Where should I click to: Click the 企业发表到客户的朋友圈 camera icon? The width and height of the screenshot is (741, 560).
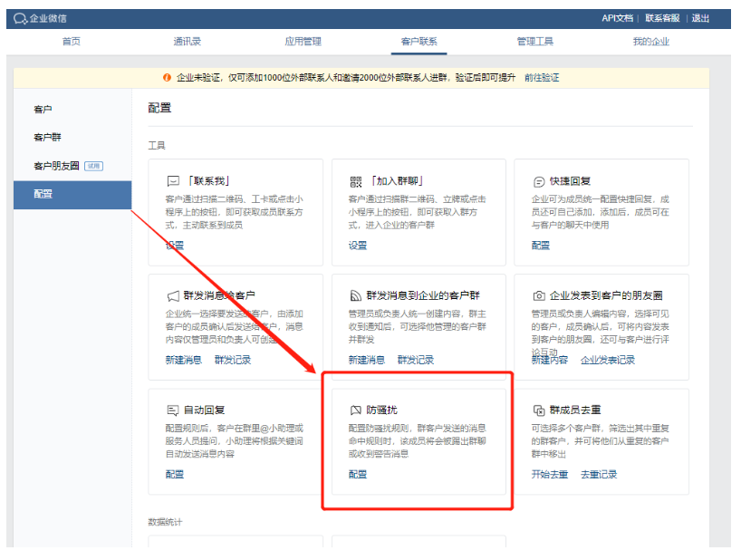click(539, 295)
